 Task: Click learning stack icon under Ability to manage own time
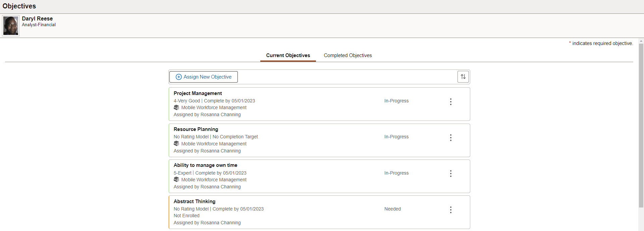click(176, 180)
